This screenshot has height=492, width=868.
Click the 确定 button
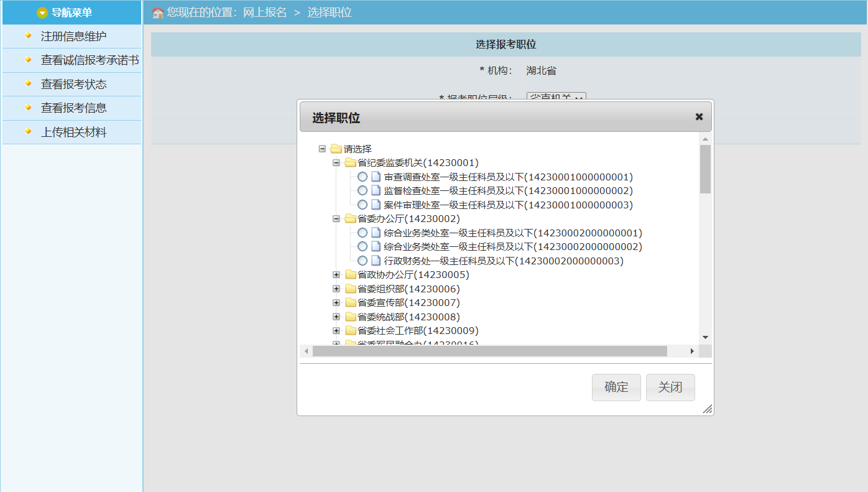616,388
